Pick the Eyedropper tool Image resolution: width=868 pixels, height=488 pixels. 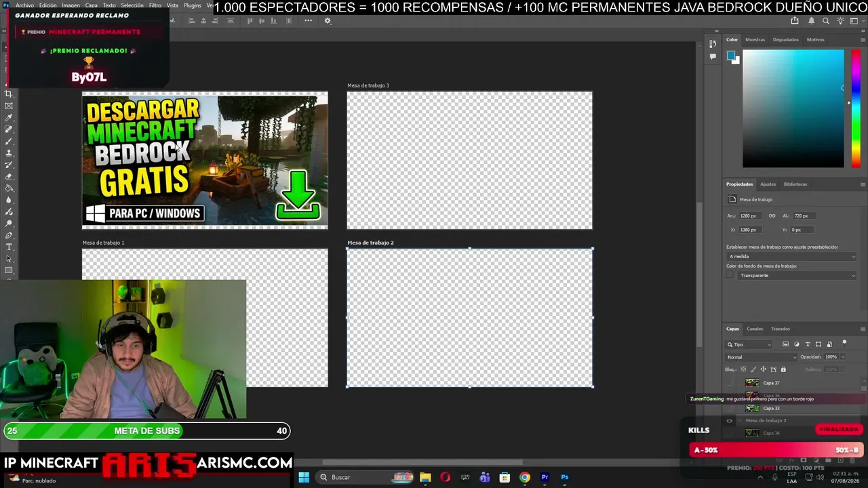pos(9,118)
